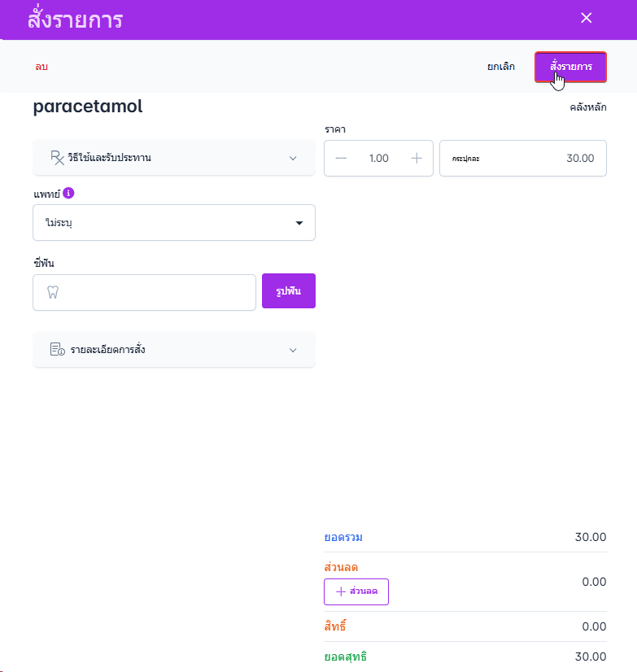Increase the quantity with the plus icon

[x=417, y=158]
